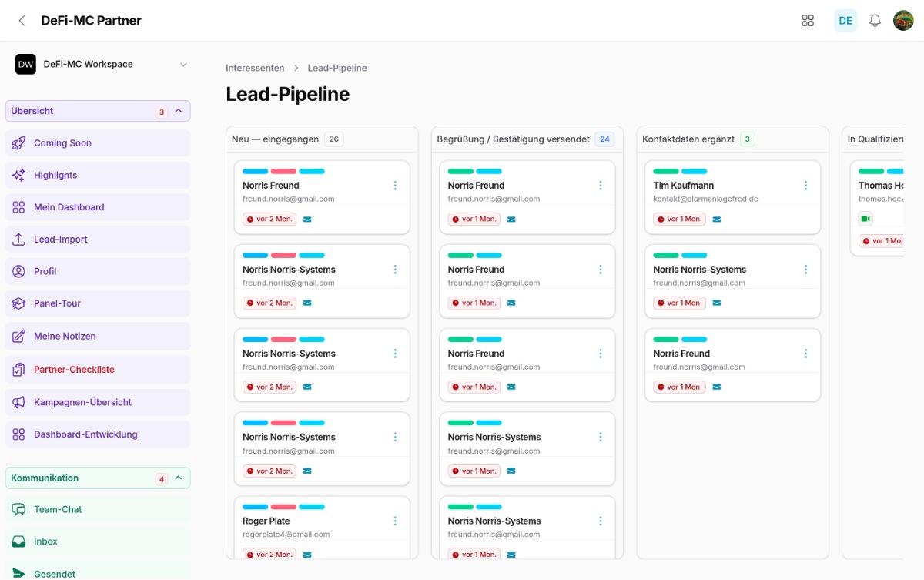Viewport: 924px width, 580px height.
Task: Click the cyan tag on Tim Kaufmann card
Action: [694, 171]
